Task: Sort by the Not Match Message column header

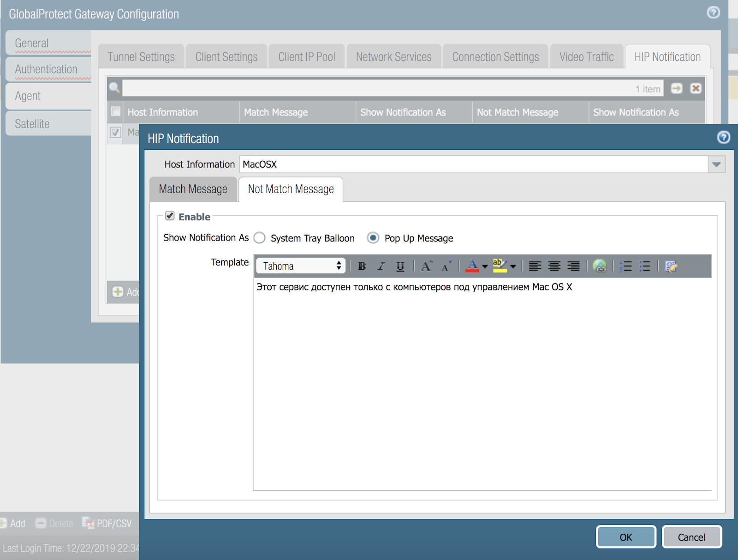Action: (530, 112)
